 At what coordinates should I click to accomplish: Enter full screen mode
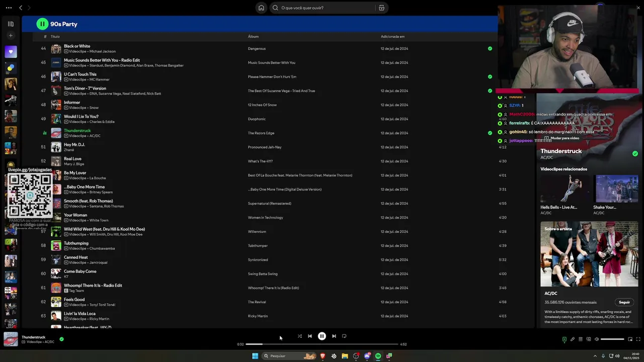(x=638, y=339)
